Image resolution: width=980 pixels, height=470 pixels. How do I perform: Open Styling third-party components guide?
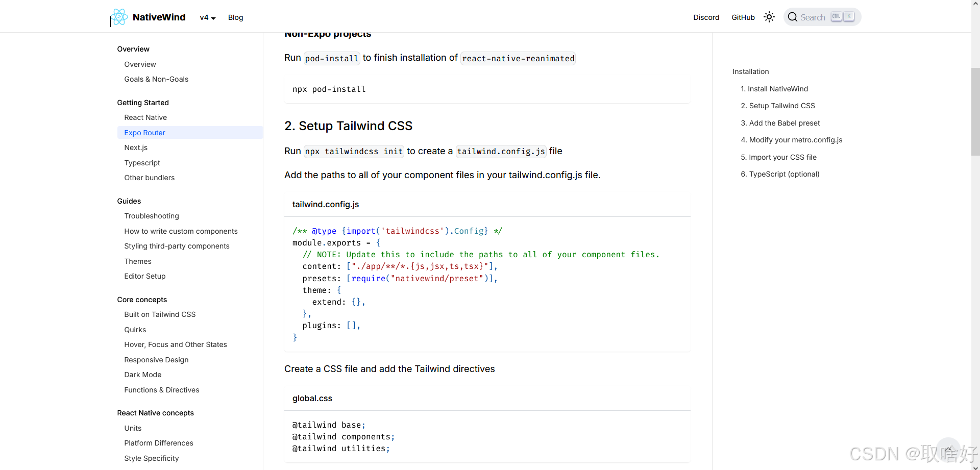click(177, 246)
